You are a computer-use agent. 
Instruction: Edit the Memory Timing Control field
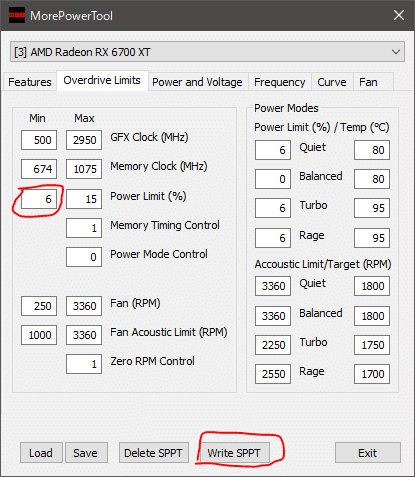click(x=84, y=228)
